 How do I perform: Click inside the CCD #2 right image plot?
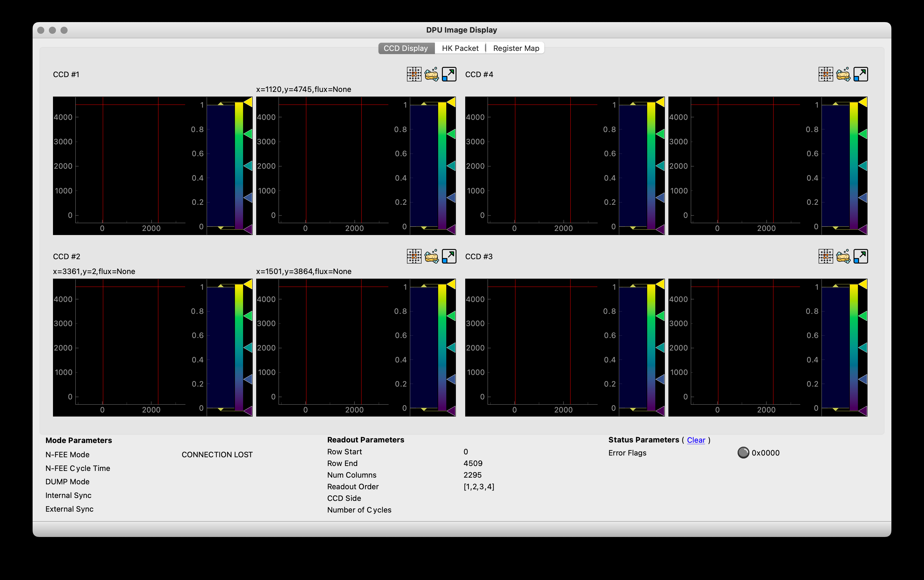[x=333, y=341]
